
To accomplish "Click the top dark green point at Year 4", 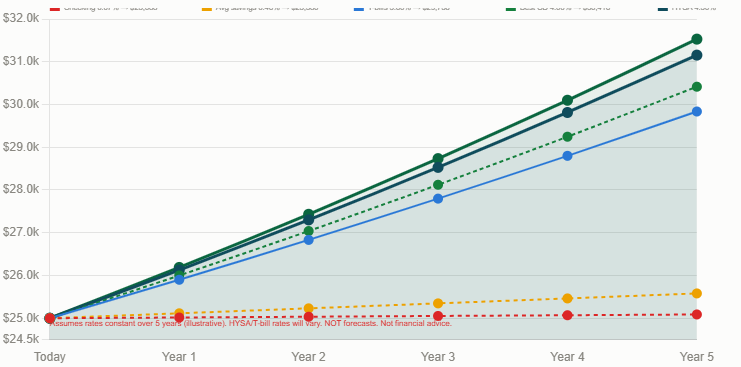I will point(567,100).
